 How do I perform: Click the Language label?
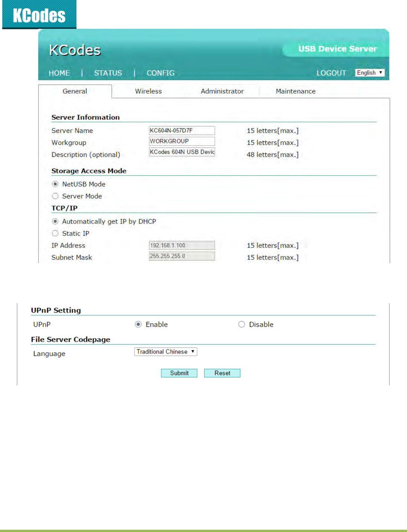click(x=49, y=354)
